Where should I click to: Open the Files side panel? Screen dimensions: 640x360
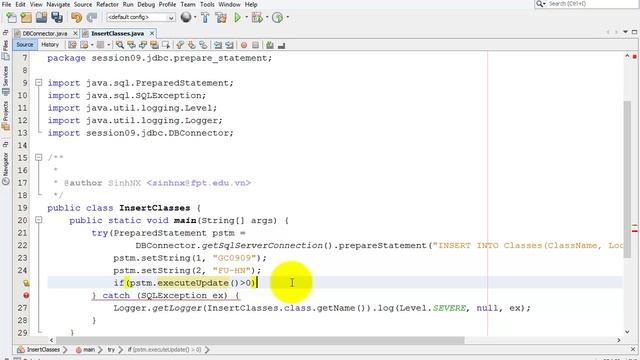coord(5,50)
